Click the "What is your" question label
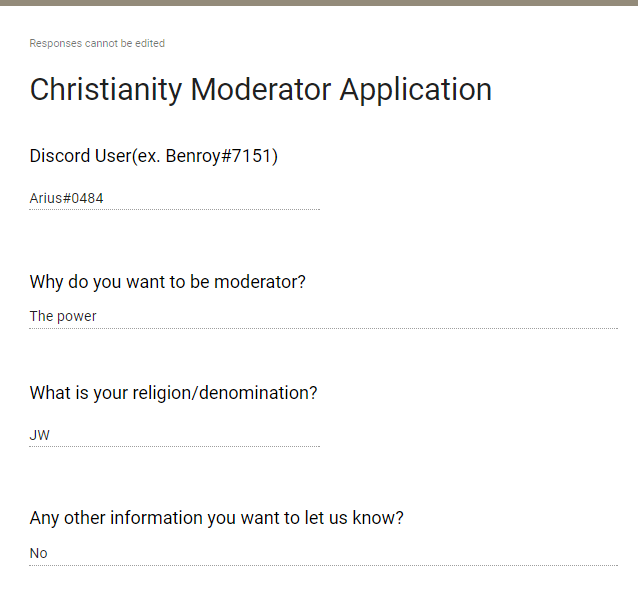This screenshot has width=638, height=615. pyautogui.click(x=79, y=393)
